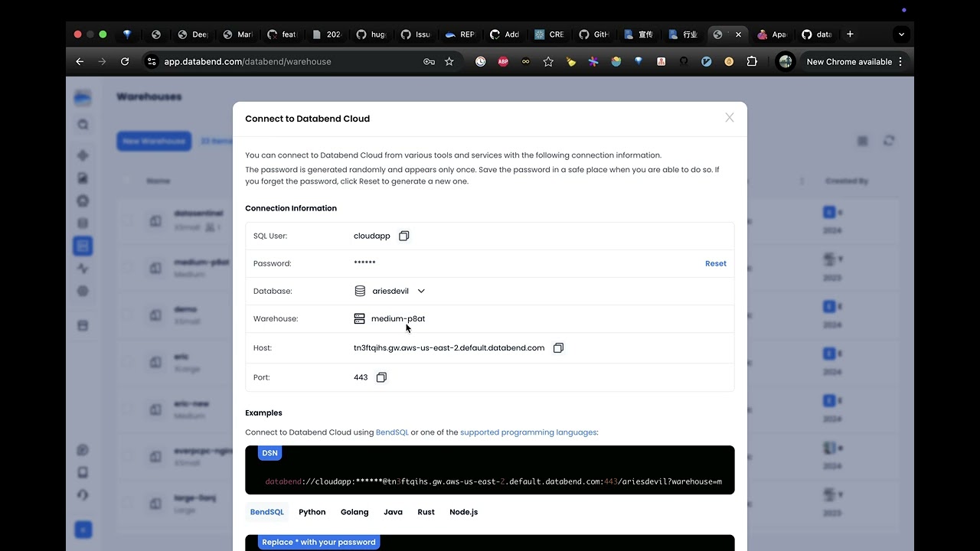
Task: Open the clock extension icon
Action: [x=480, y=61]
